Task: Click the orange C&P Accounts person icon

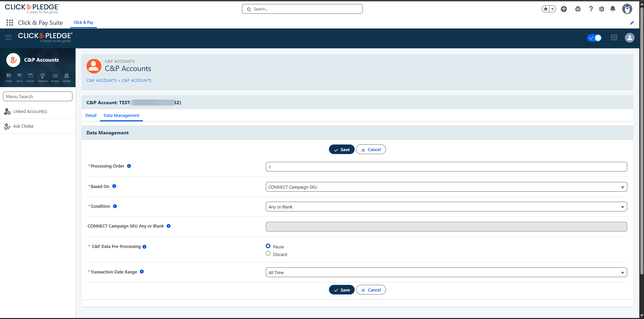Action: tap(94, 66)
